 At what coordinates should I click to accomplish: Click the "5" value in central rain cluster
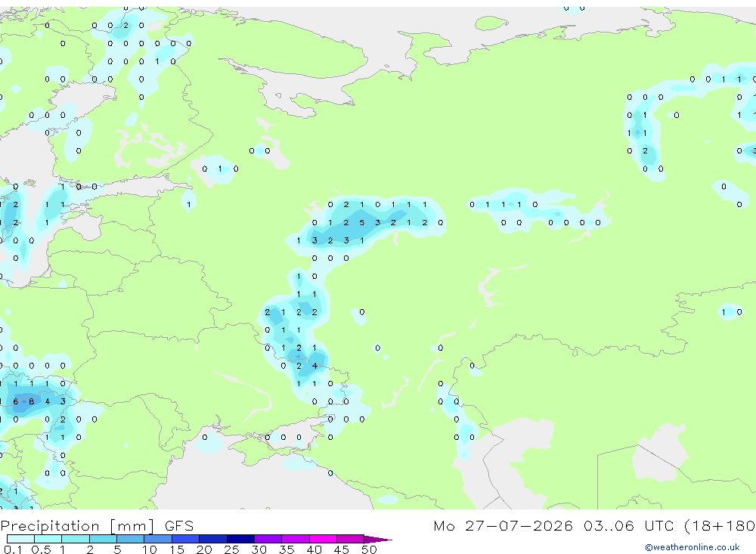(361, 222)
